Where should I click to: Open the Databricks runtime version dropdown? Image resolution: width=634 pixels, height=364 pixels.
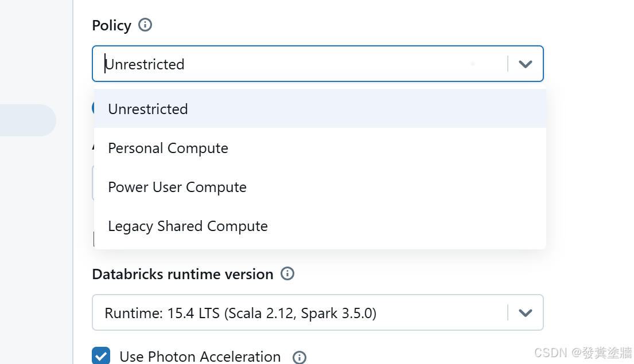[x=318, y=312]
